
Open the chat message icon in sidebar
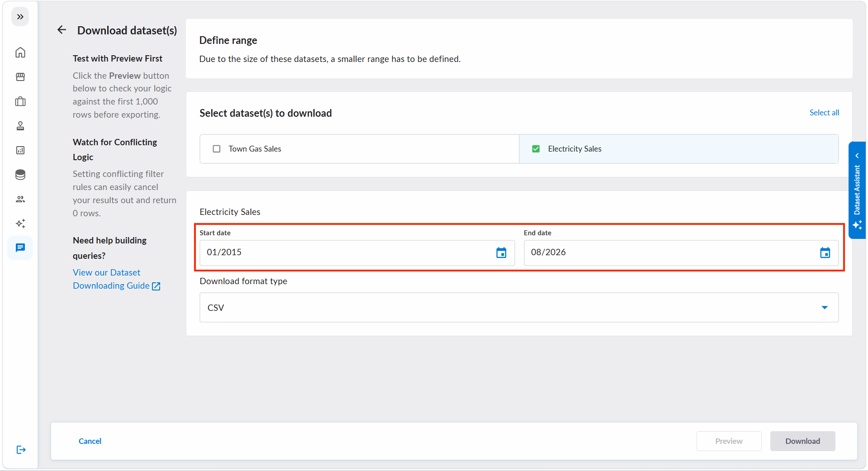pyautogui.click(x=20, y=248)
